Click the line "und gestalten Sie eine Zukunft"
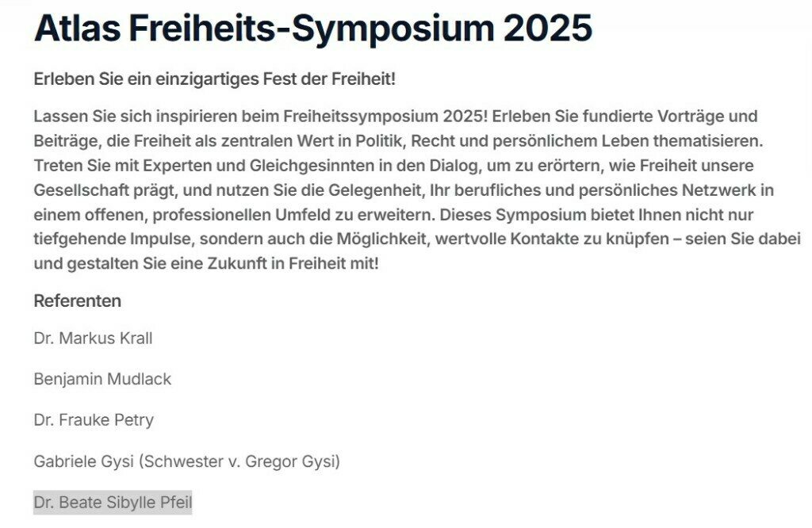Image resolution: width=812 pixels, height=528 pixels. coord(206,265)
